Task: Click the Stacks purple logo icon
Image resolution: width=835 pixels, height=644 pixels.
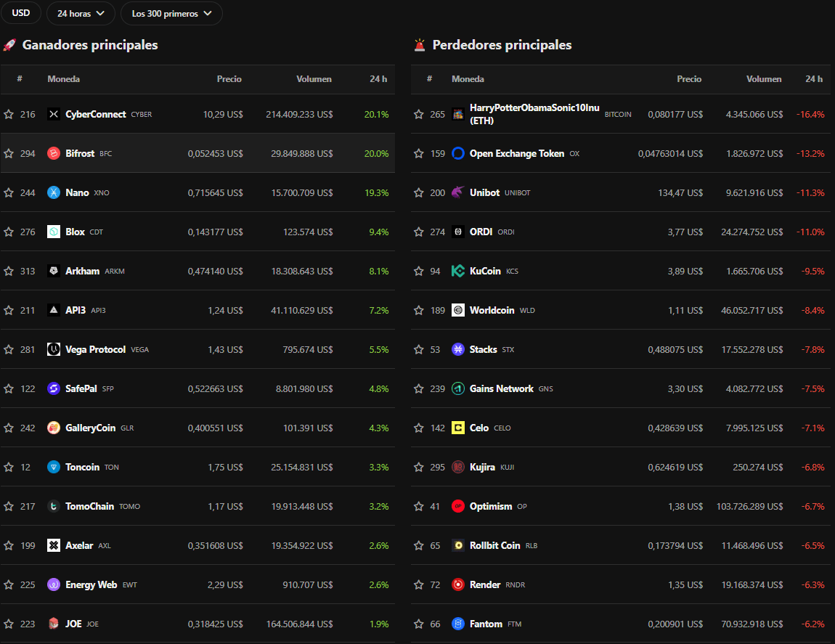Action: pos(458,349)
